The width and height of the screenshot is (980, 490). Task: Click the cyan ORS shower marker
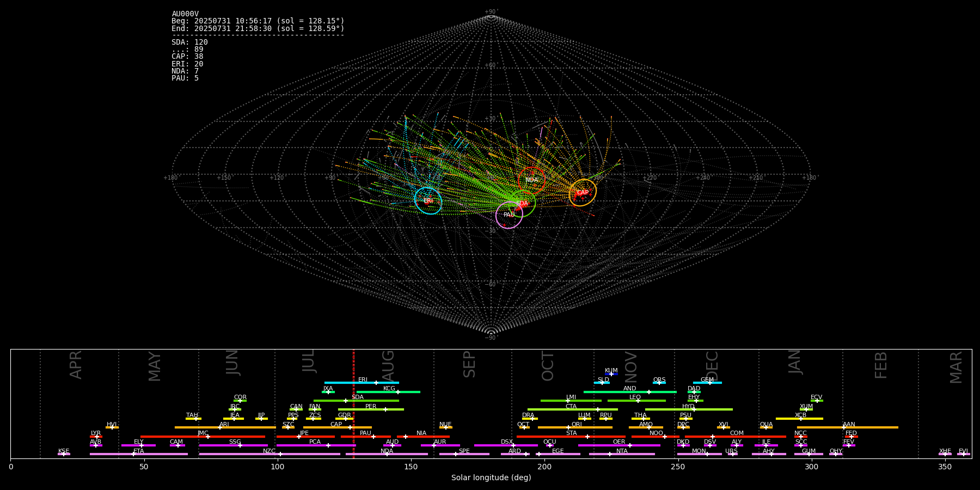[659, 383]
